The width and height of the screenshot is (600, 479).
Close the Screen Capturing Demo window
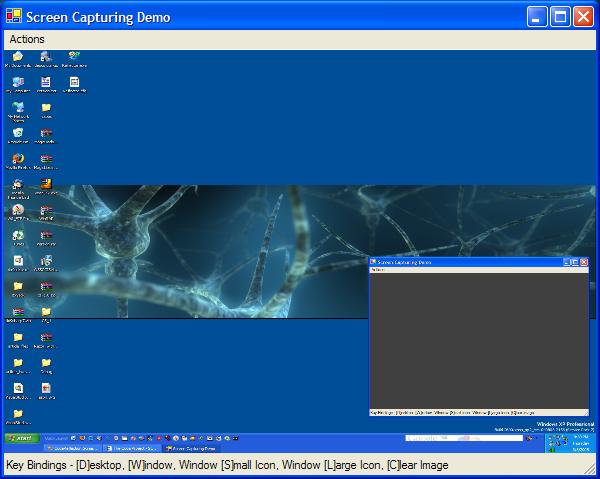pos(583,16)
